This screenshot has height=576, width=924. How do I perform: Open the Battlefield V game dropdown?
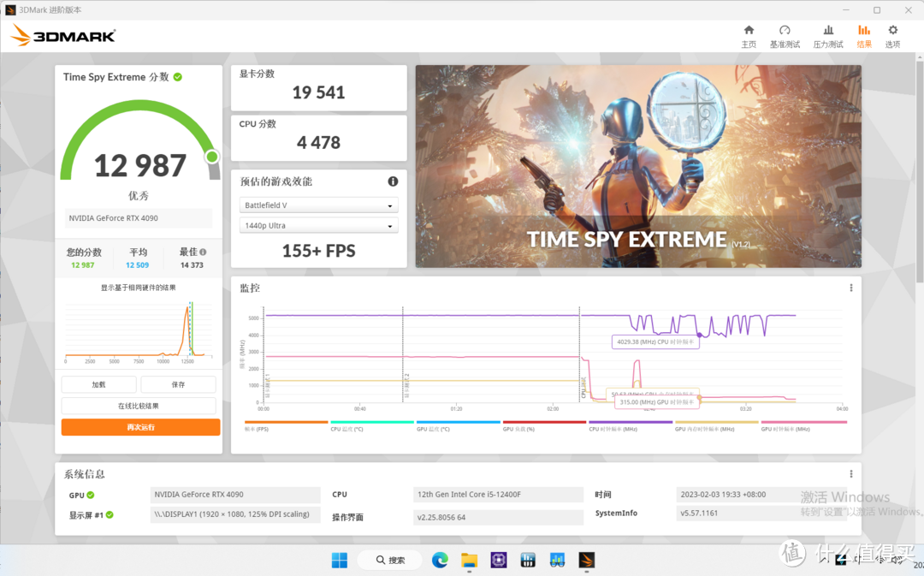tap(318, 205)
